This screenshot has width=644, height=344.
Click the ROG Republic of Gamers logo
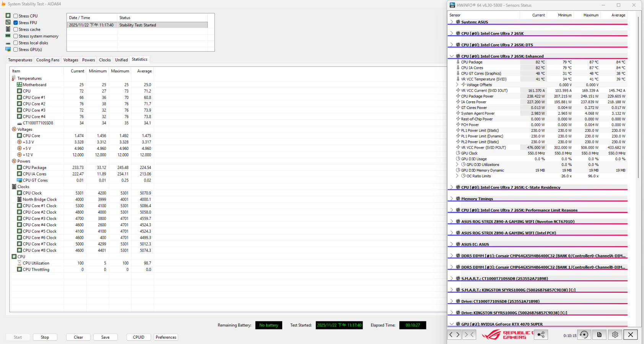507,335
